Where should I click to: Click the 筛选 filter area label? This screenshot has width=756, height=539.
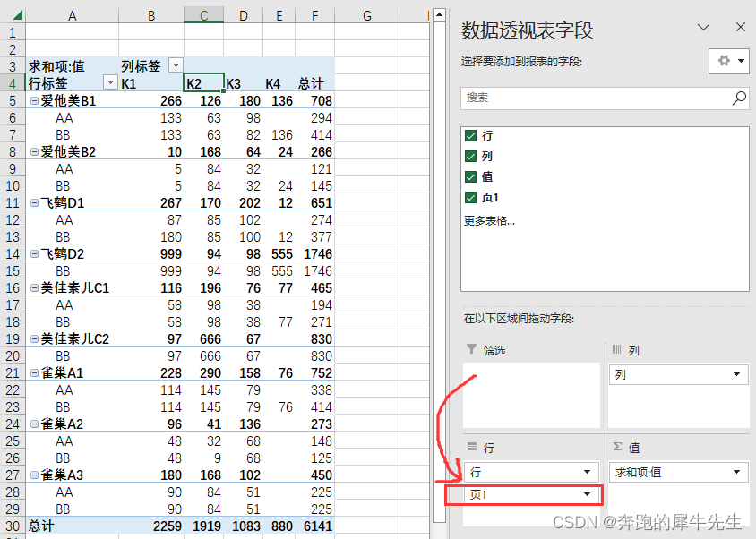(x=494, y=350)
